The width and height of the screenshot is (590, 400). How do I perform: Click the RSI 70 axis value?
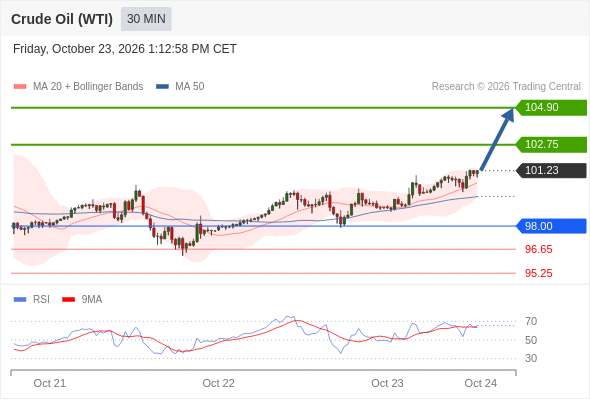[x=531, y=321]
